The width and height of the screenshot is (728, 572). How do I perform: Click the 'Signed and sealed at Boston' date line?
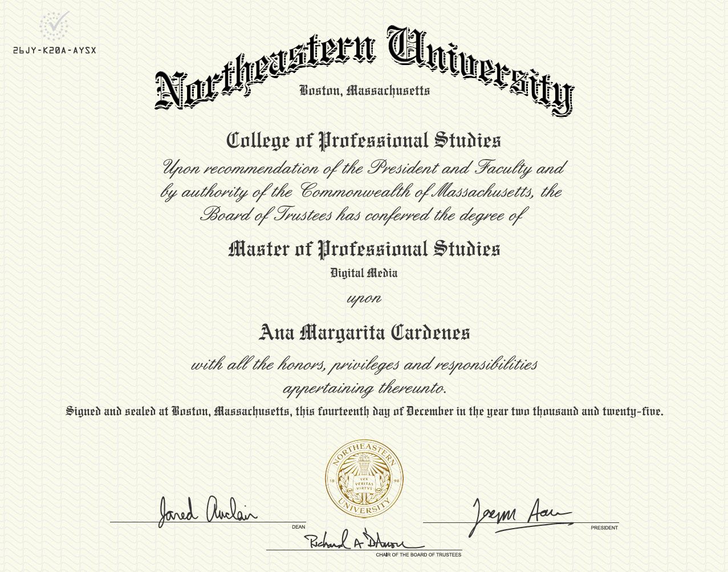[365, 412]
